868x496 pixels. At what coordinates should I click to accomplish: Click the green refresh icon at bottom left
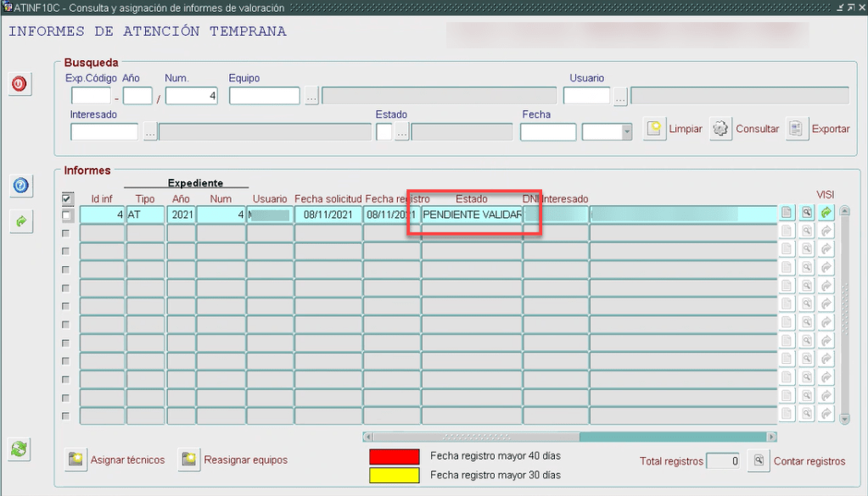pos(20,450)
